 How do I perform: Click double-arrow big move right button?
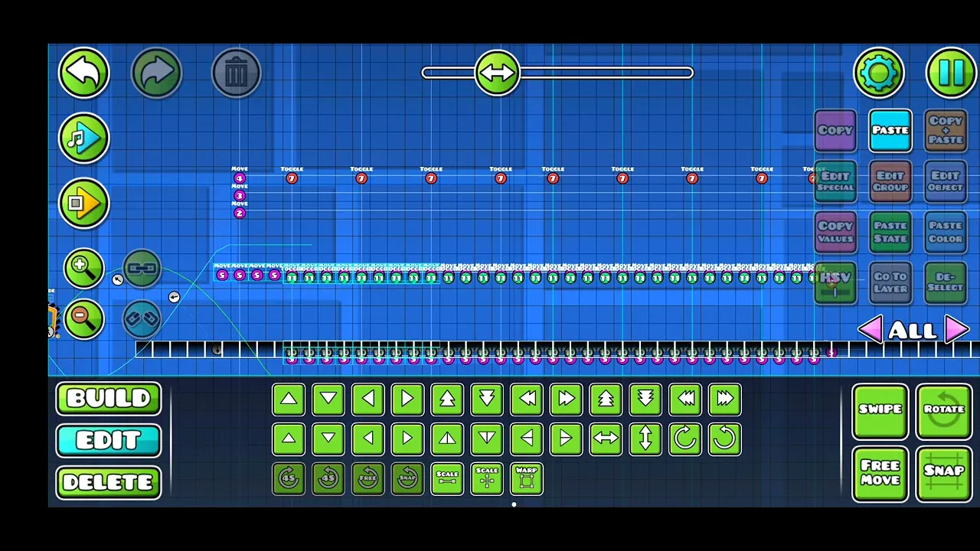[x=567, y=399]
